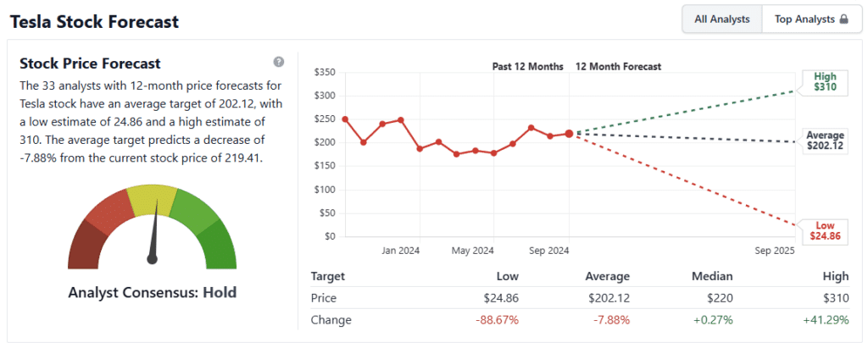
Task: Click the yellow gauge segment
Action: (153, 200)
